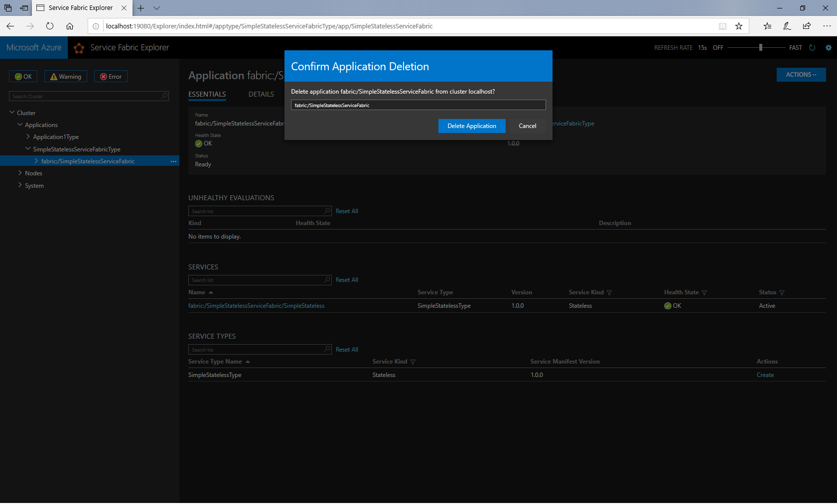
Task: Reset All in Services section
Action: click(347, 280)
